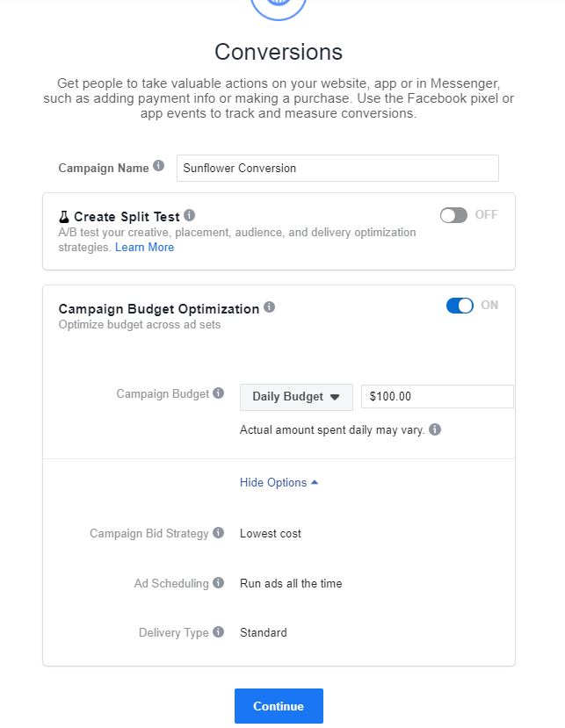The width and height of the screenshot is (565, 728).
Task: Click info icon after 'spent daily may vary'
Action: [x=435, y=430]
